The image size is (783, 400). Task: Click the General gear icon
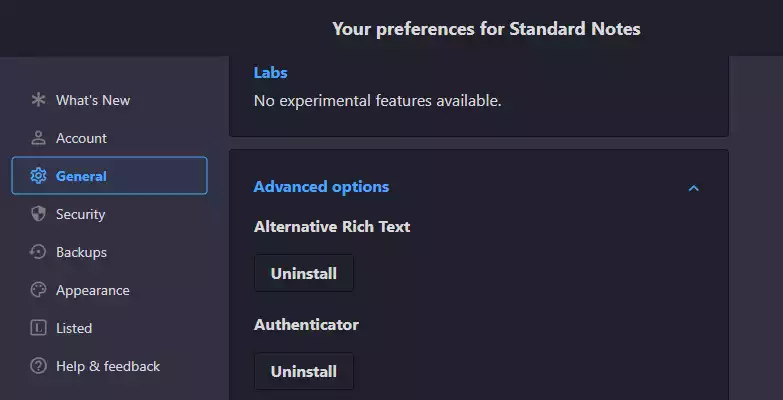coord(38,176)
